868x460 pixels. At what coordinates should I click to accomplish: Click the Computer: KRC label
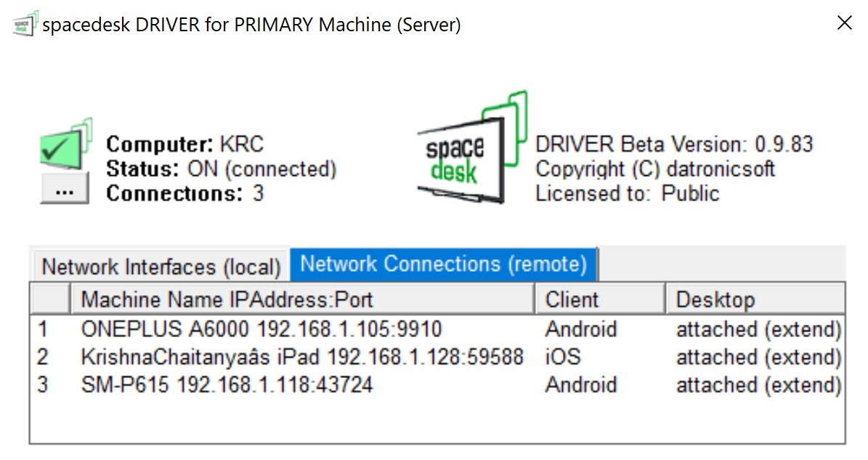[185, 144]
